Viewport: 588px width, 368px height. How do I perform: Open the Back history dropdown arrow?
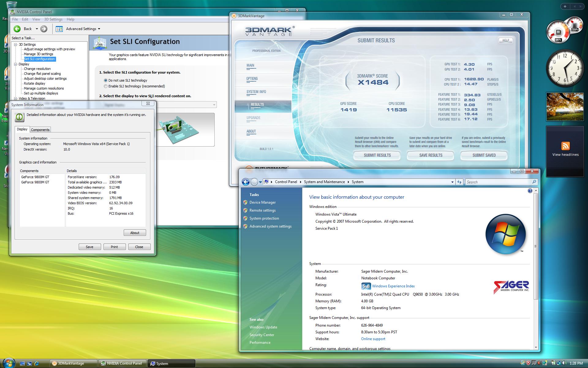click(x=37, y=29)
